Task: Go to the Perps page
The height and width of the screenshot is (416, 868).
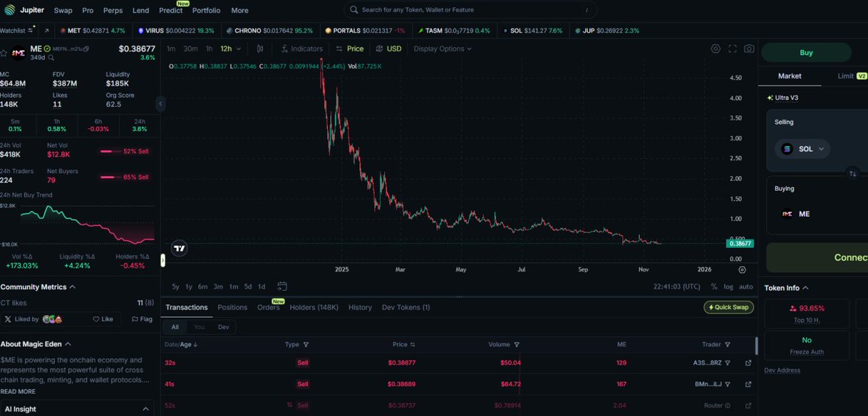Action: point(113,11)
